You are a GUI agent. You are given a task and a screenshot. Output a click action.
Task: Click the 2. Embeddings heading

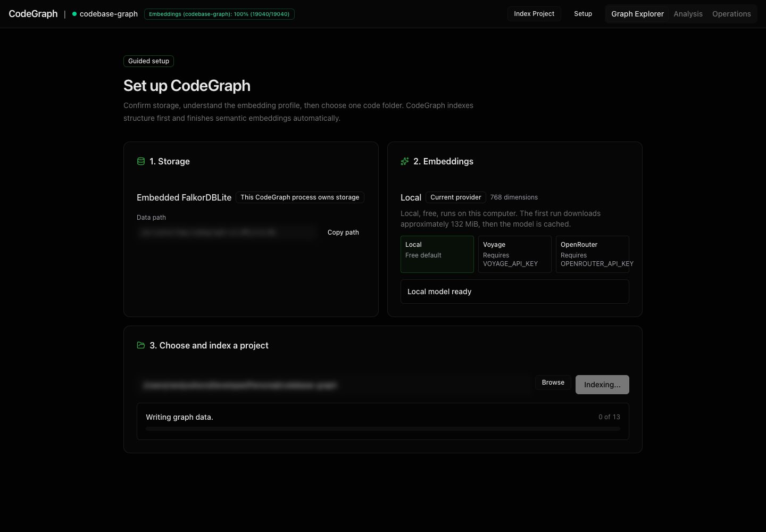pyautogui.click(x=443, y=161)
